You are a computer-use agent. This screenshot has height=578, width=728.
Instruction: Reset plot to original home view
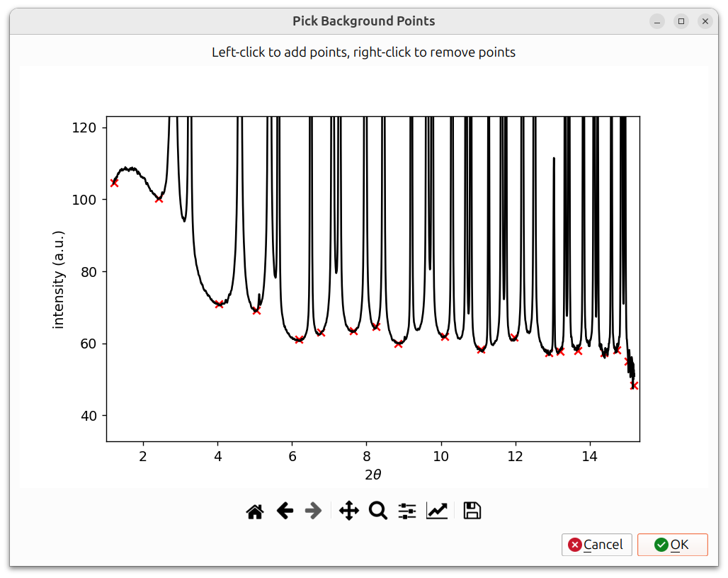click(255, 511)
